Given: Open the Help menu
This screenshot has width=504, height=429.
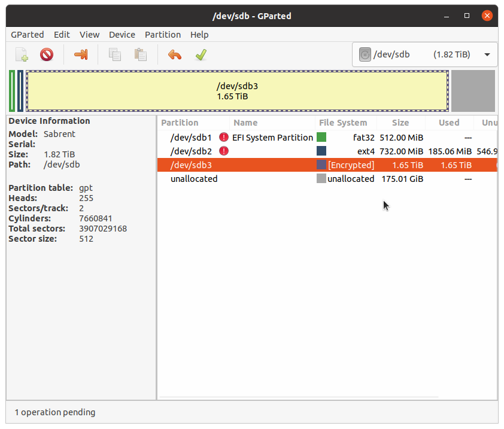Looking at the screenshot, I should [199, 35].
